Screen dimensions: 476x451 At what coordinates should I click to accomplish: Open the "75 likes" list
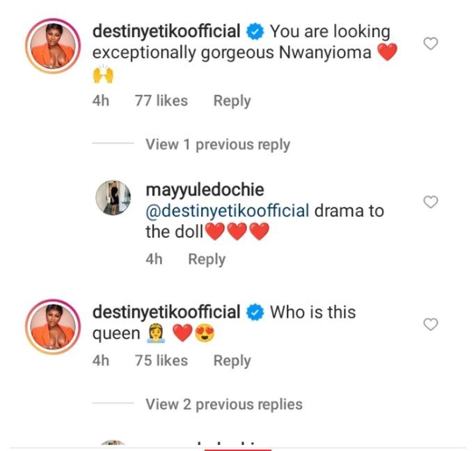pyautogui.click(x=161, y=361)
